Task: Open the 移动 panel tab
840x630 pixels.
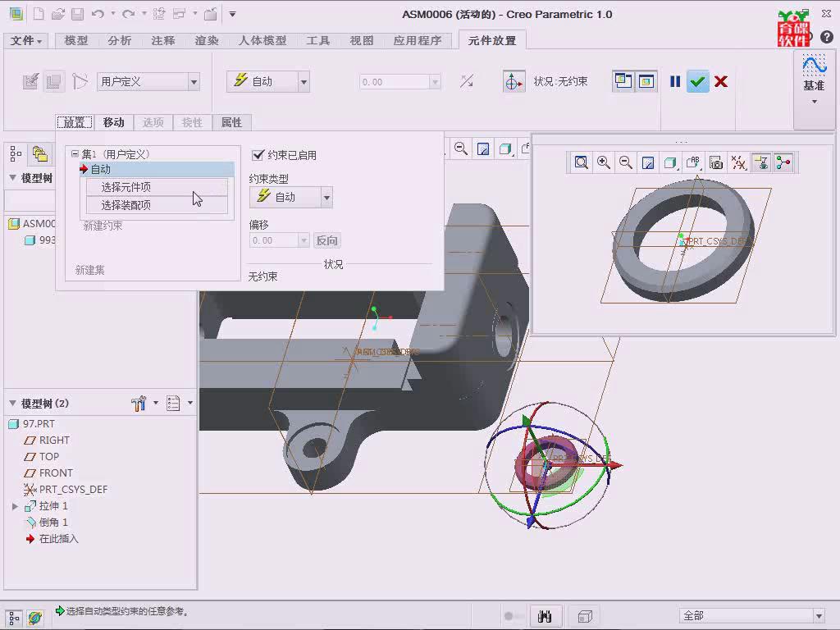Action: coord(113,123)
